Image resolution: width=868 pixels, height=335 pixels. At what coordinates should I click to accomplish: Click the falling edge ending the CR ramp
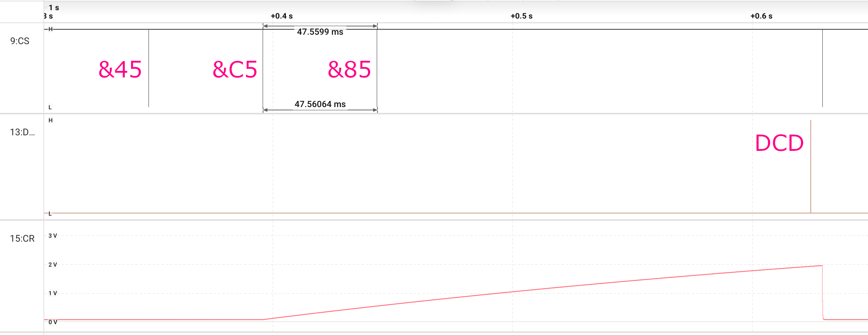(x=822, y=292)
